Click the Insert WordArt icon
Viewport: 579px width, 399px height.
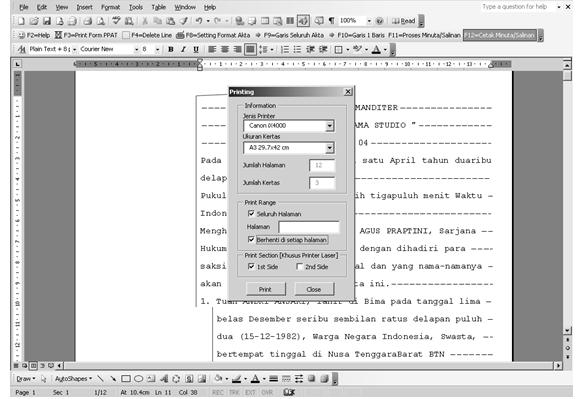[x=164, y=379]
